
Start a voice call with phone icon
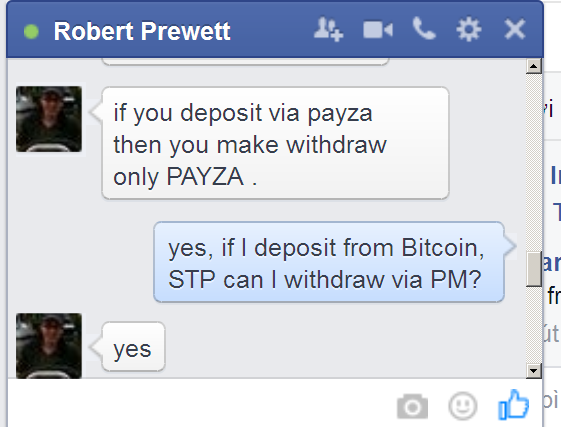[424, 28]
